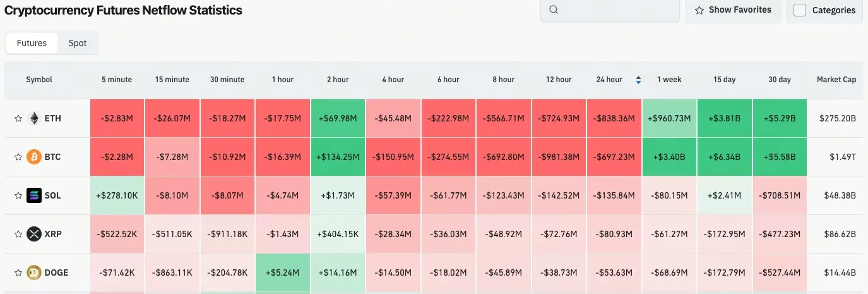
Task: Click the Ethereum coin logo icon
Action: click(x=33, y=118)
